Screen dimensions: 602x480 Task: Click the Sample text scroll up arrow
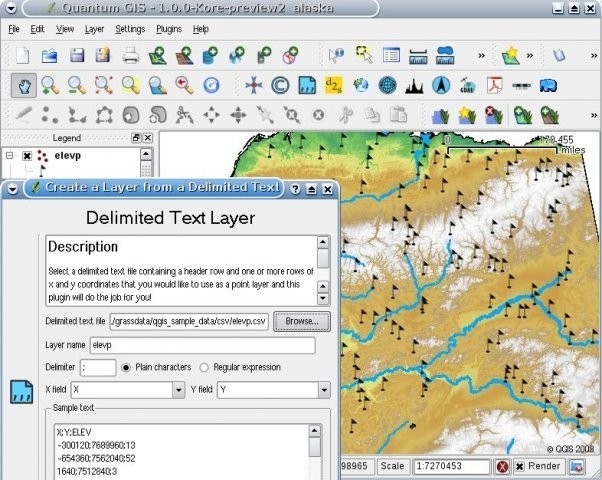[x=314, y=430]
